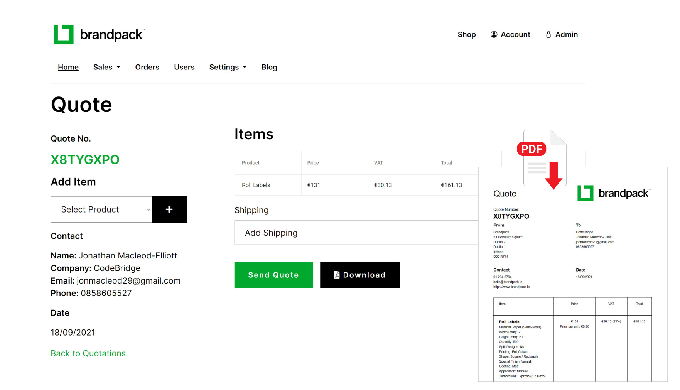Click the X8TYGXPO number in PDF preview

(511, 216)
